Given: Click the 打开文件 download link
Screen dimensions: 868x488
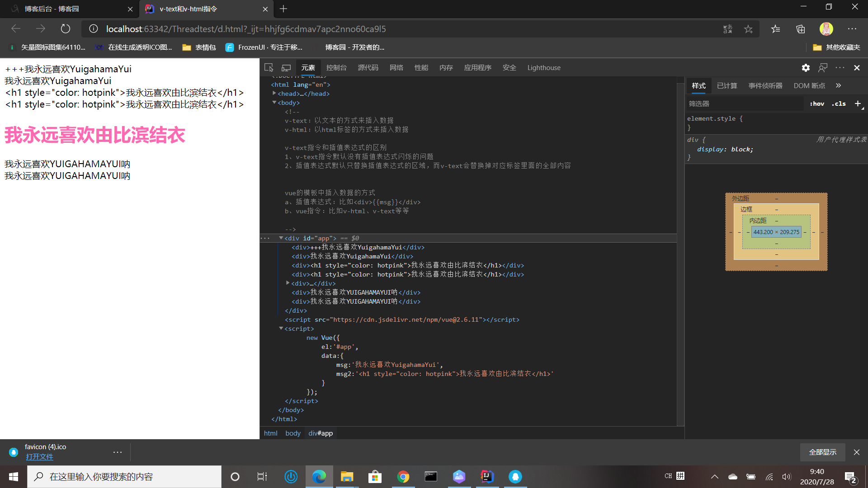Looking at the screenshot, I should [39, 457].
